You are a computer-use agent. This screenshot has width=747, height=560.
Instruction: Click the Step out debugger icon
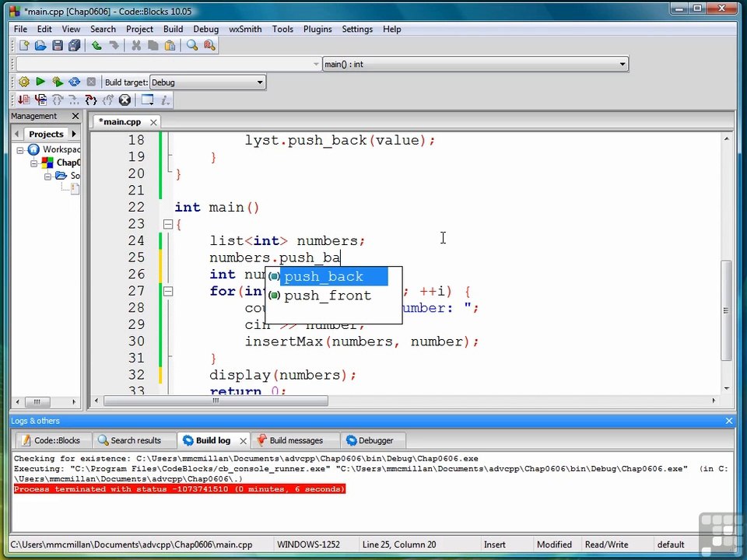point(108,100)
